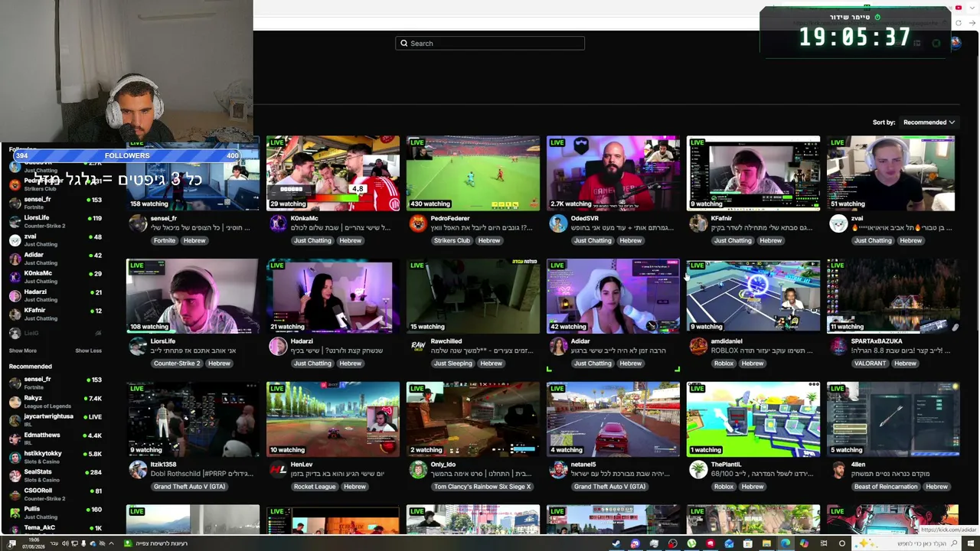Select SealStats avatar in Recommended sidebar
The image size is (980, 551).
[x=15, y=475]
